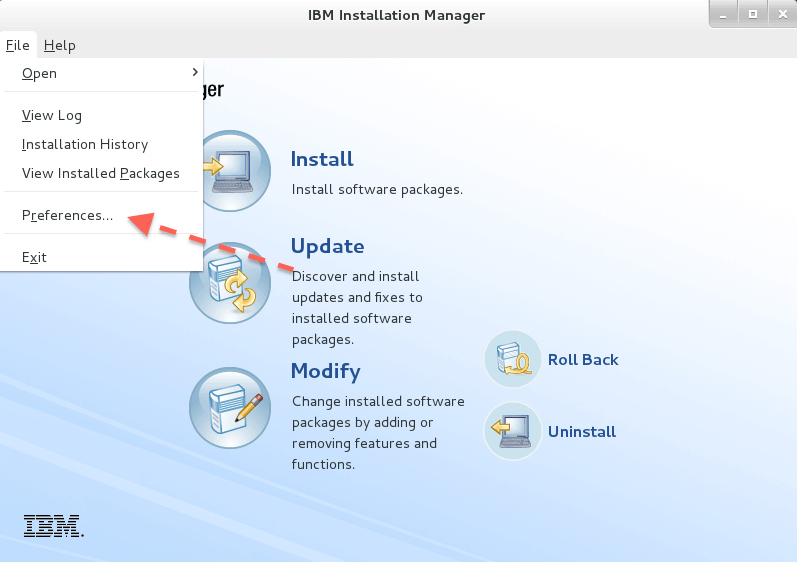This screenshot has width=797, height=562.
Task: Click the Modify pencil package icon
Action: pyautogui.click(x=230, y=408)
